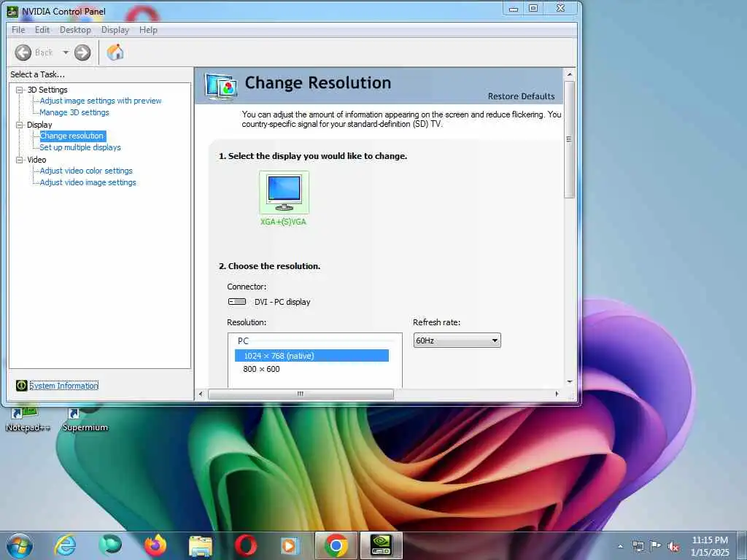Screen dimensions: 747x560
Task: Click the Change Resolution header icon
Action: click(x=222, y=86)
